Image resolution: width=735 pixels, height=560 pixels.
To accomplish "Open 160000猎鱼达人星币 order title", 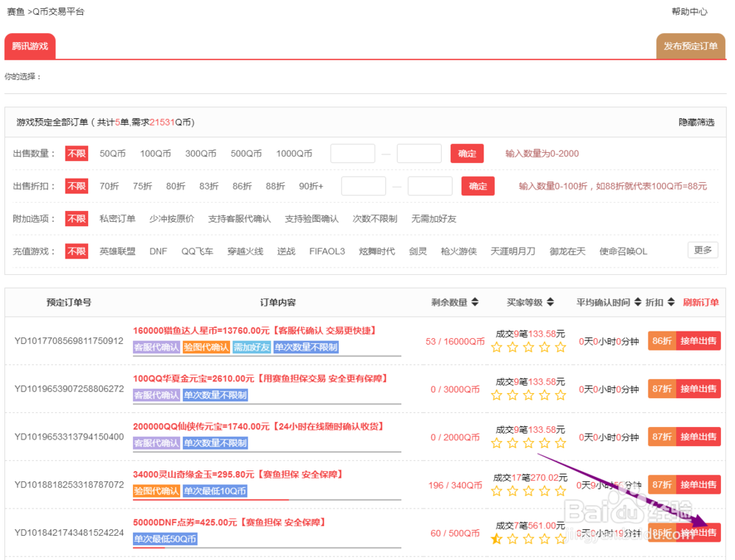I will pyautogui.click(x=255, y=331).
